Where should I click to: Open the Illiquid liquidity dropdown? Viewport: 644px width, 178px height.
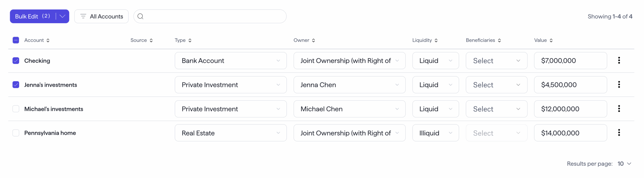pyautogui.click(x=435, y=133)
